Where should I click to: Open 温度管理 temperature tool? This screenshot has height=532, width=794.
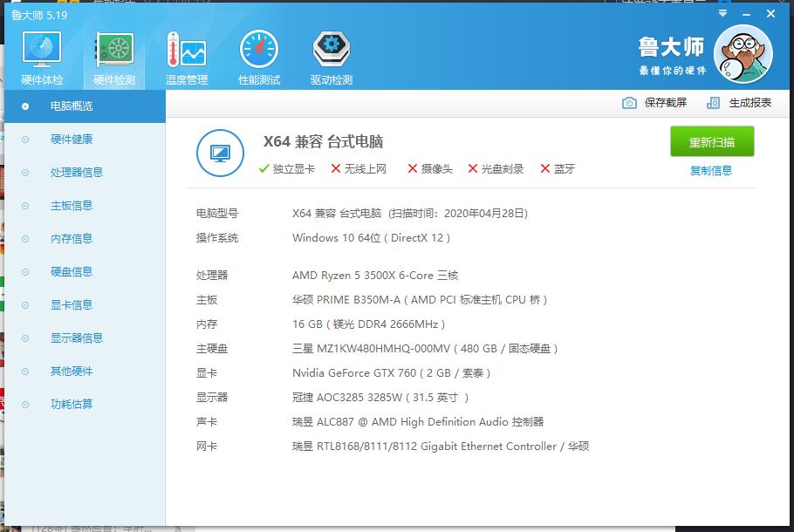(186, 54)
